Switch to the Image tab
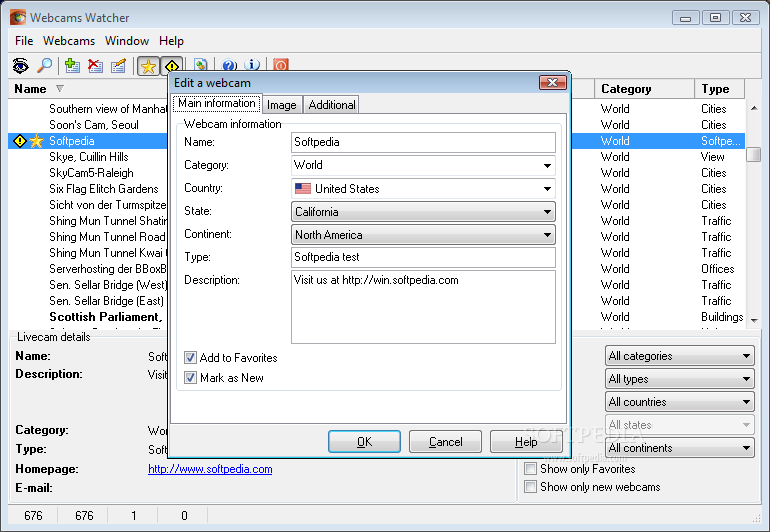Viewport: 770px width, 532px height. [x=282, y=105]
